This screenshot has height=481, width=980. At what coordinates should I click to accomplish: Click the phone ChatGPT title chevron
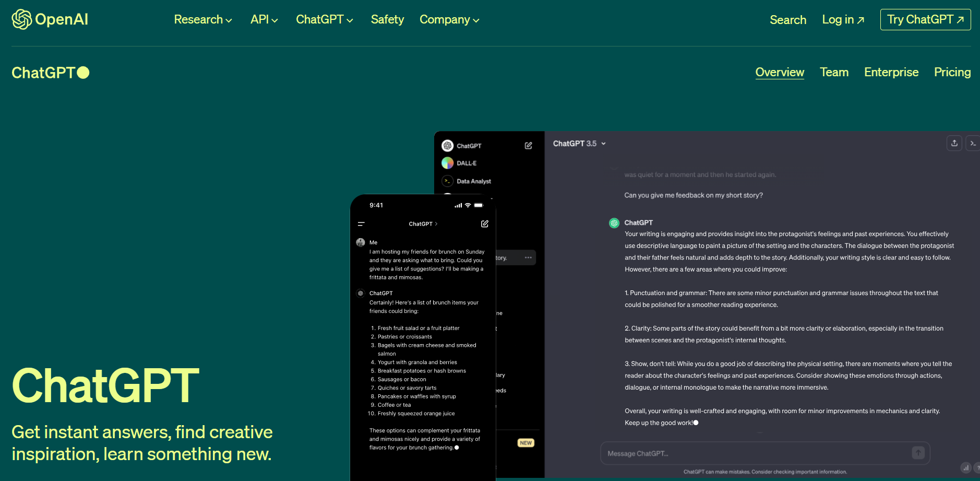point(436,224)
